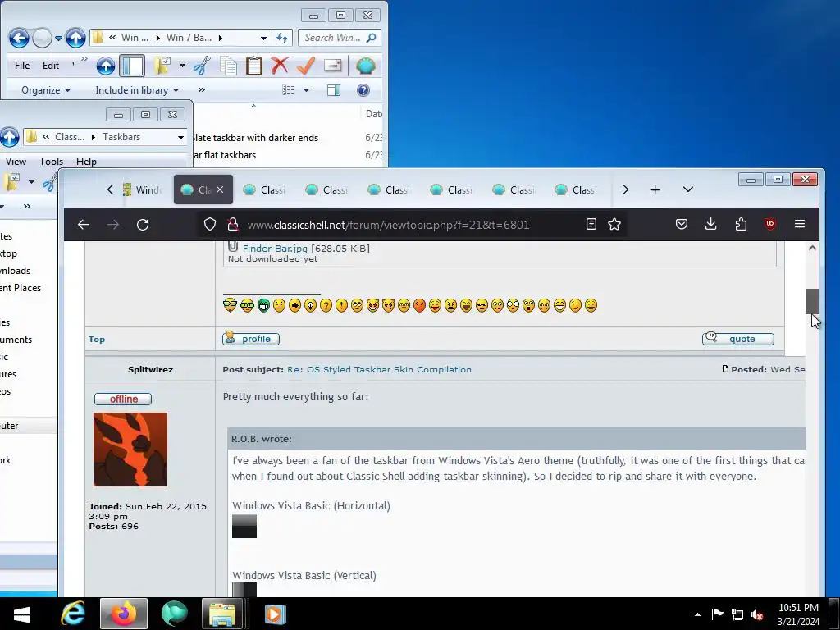840x630 pixels.
Task: Click the back arrow in Win 7 explorer window
Action: (19, 38)
